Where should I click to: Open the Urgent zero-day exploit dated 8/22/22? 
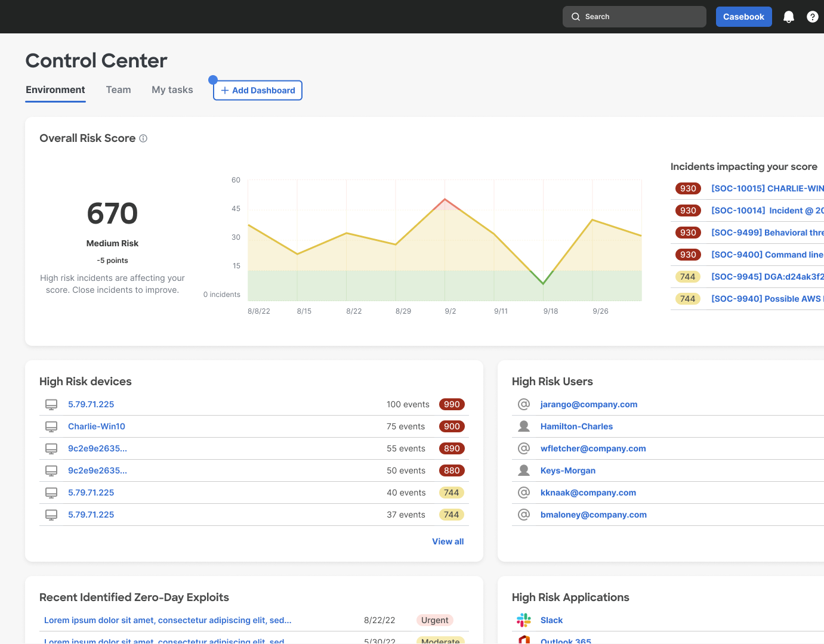coord(168,620)
